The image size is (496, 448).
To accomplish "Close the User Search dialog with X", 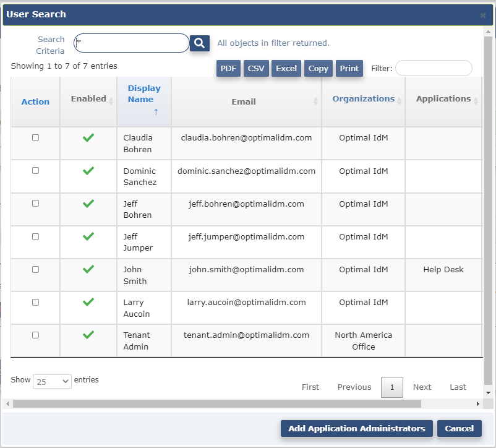I will click(x=483, y=15).
